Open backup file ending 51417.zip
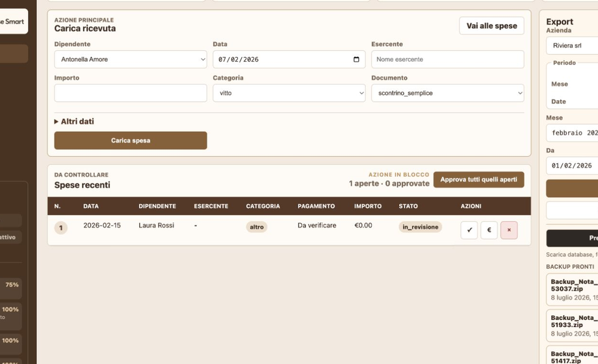Viewport: 598px width, 364px height. 572,355
